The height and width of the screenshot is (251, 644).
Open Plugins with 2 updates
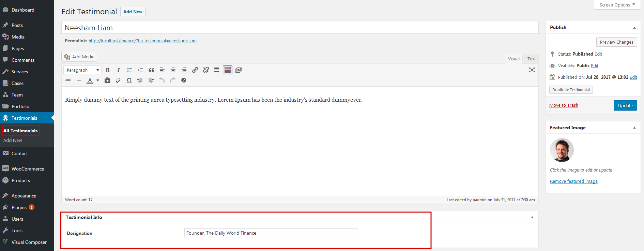pos(27,207)
